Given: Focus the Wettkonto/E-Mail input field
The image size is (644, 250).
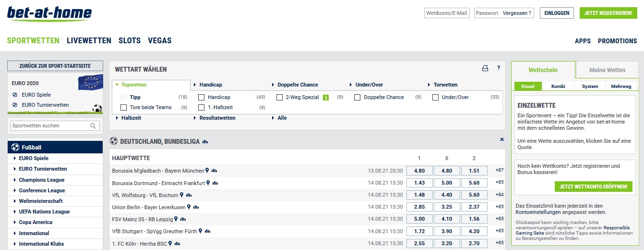Looking at the screenshot, I should pos(447,13).
